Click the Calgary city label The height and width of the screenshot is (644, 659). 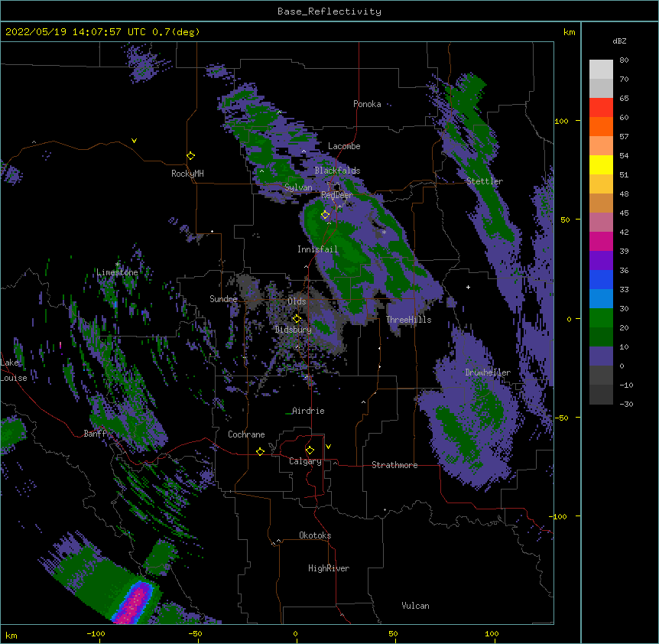(305, 461)
